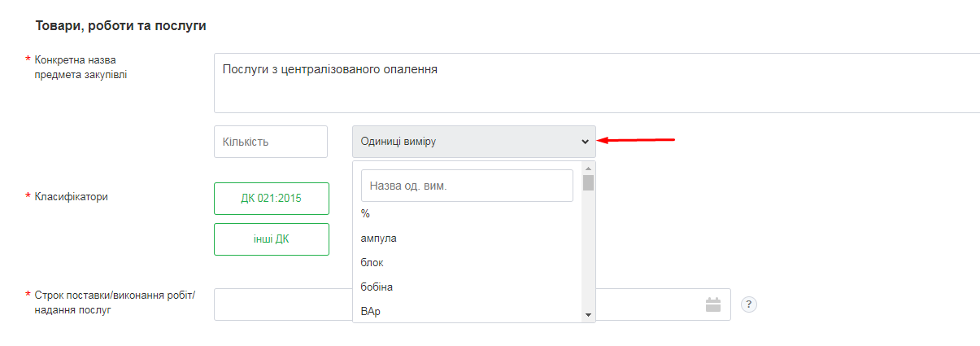The height and width of the screenshot is (346, 980).
Task: Select блок in the unit list
Action: [372, 263]
